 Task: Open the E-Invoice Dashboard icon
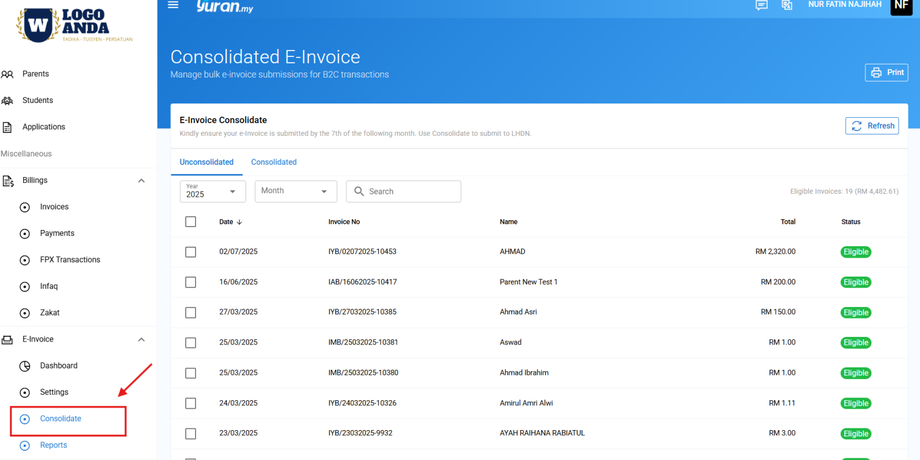click(25, 366)
